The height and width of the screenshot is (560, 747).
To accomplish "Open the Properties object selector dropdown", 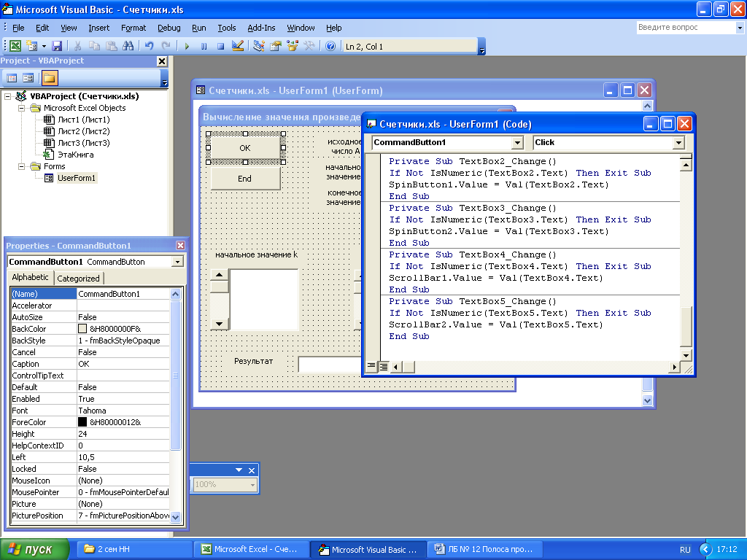I will click(178, 262).
